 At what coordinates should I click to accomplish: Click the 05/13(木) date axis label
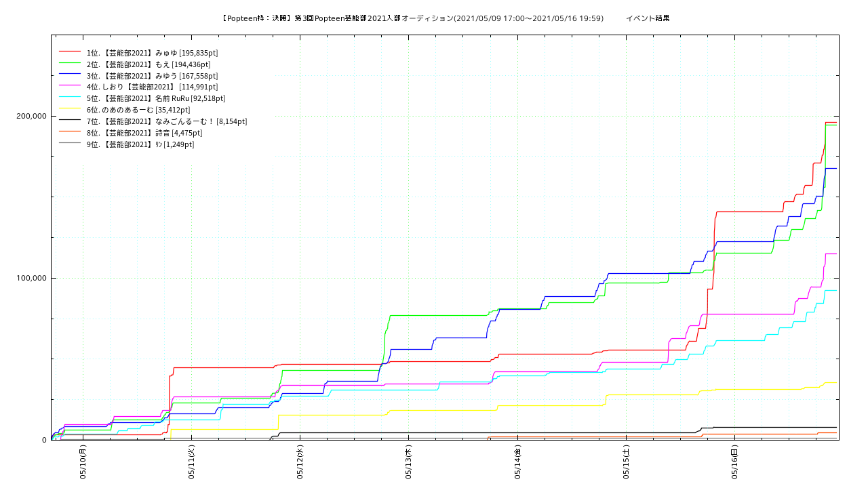coord(408,462)
